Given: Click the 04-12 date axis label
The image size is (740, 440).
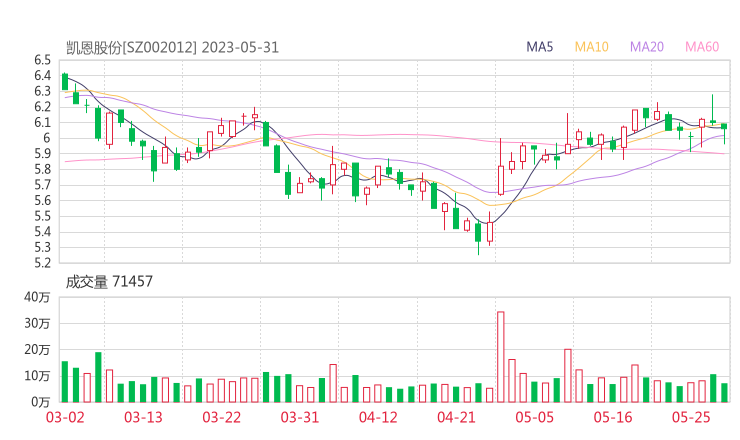Looking at the screenshot, I should click(x=378, y=417).
